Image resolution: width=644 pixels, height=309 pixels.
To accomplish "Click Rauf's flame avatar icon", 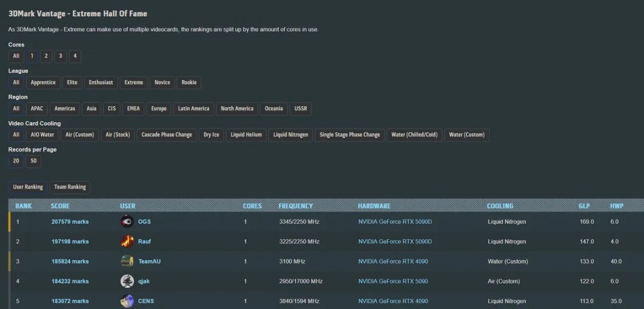I will [127, 242].
